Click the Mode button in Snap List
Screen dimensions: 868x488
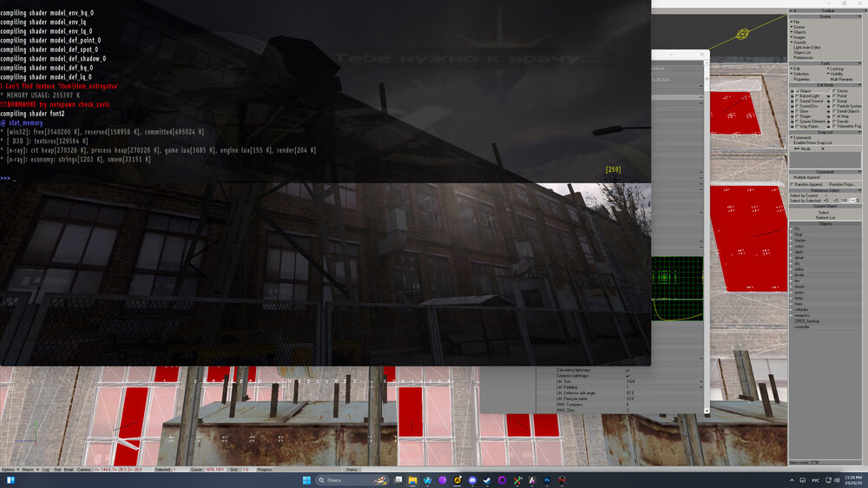click(803, 148)
